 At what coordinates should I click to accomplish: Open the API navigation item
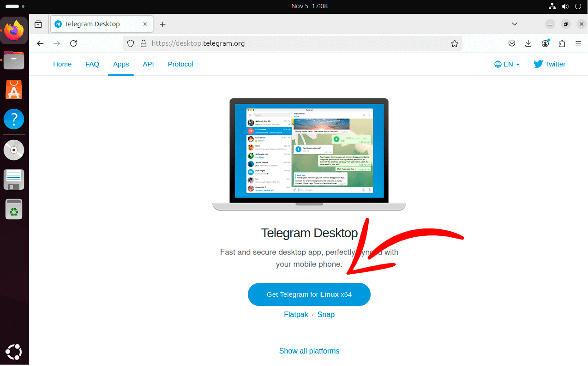point(148,64)
